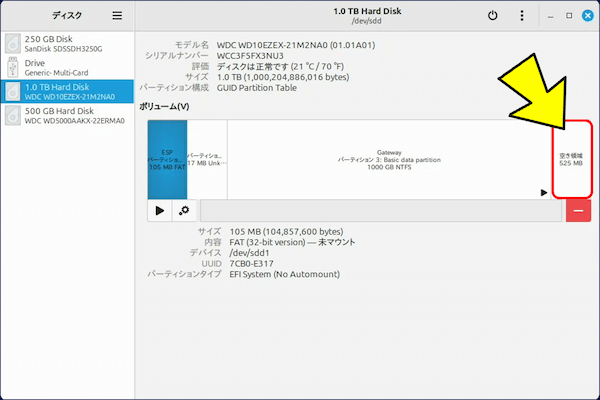This screenshot has width=600, height=400.
Task: Select the 500 GB Hard Disk entry
Action: (66, 115)
